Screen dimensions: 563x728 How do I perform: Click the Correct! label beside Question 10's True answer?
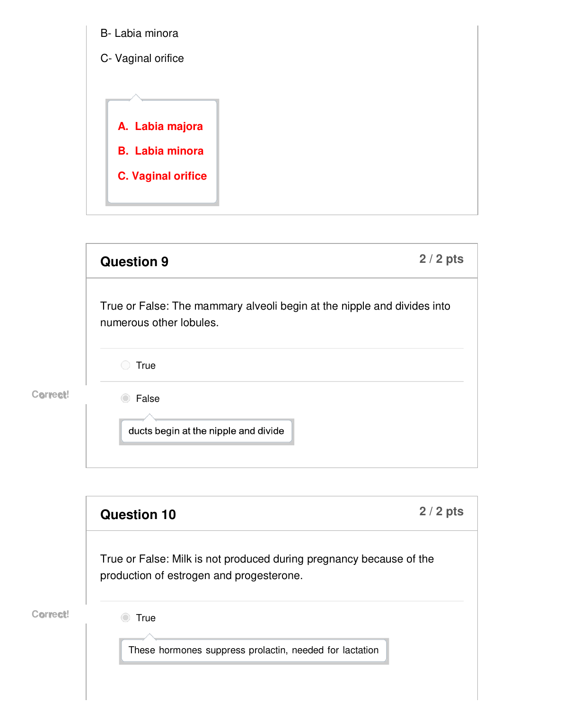(x=51, y=615)
